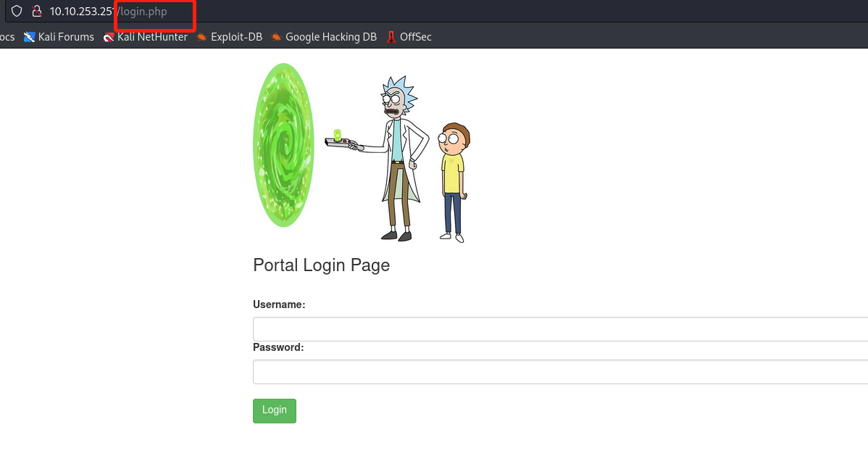Click the login.php path in address bar
The height and width of the screenshot is (456, 868).
pyautogui.click(x=143, y=12)
